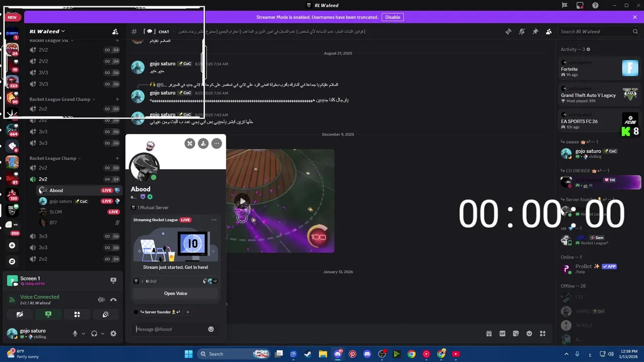This screenshot has height=362, width=644.
Task: Open the gift icon in chat bar
Action: (489, 333)
